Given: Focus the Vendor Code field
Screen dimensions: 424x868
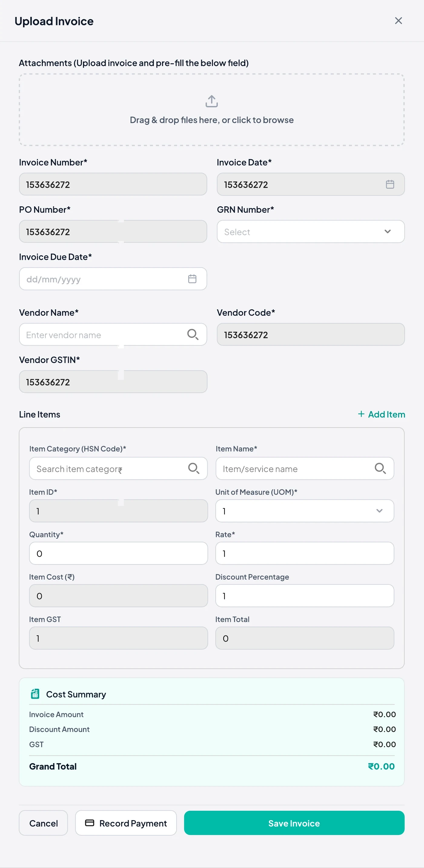Looking at the screenshot, I should [x=310, y=334].
